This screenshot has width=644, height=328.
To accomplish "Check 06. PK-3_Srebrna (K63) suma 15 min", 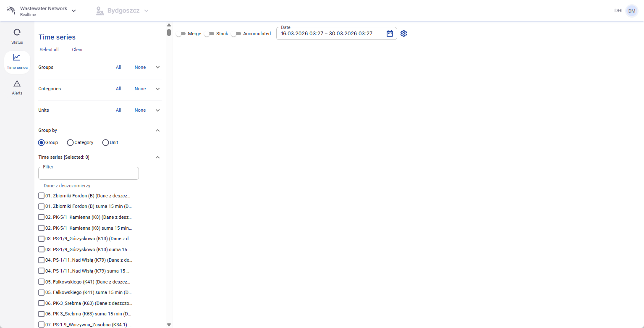I will [x=41, y=314].
